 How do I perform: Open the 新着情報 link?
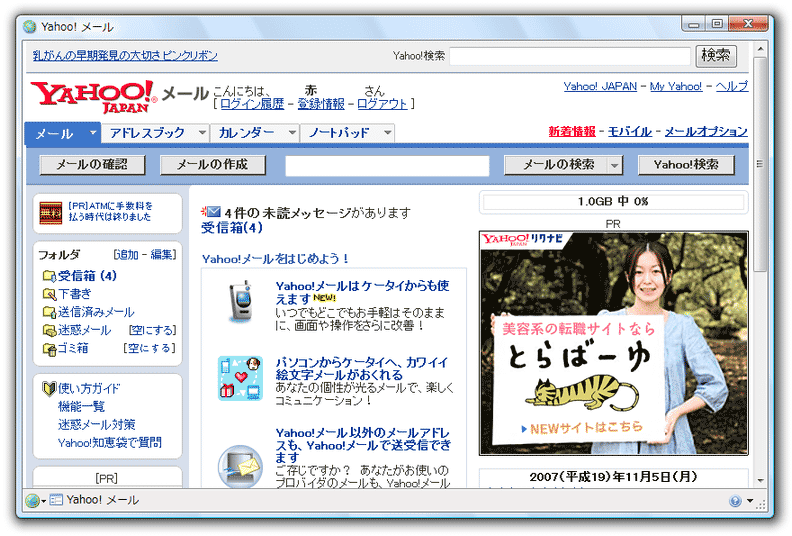572,131
